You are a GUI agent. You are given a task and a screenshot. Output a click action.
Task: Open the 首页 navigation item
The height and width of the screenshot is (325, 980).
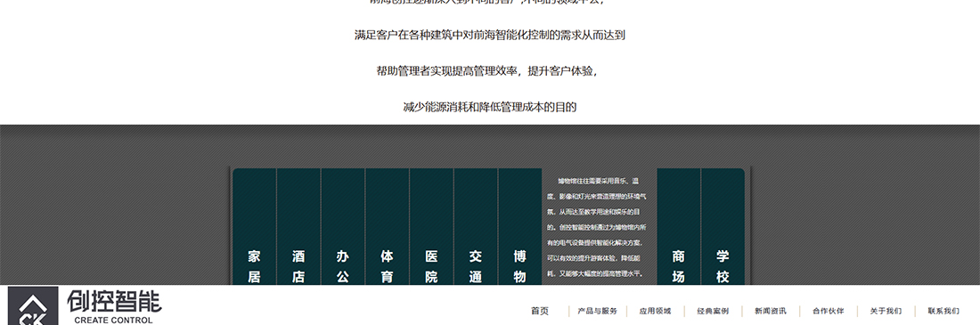[540, 311]
